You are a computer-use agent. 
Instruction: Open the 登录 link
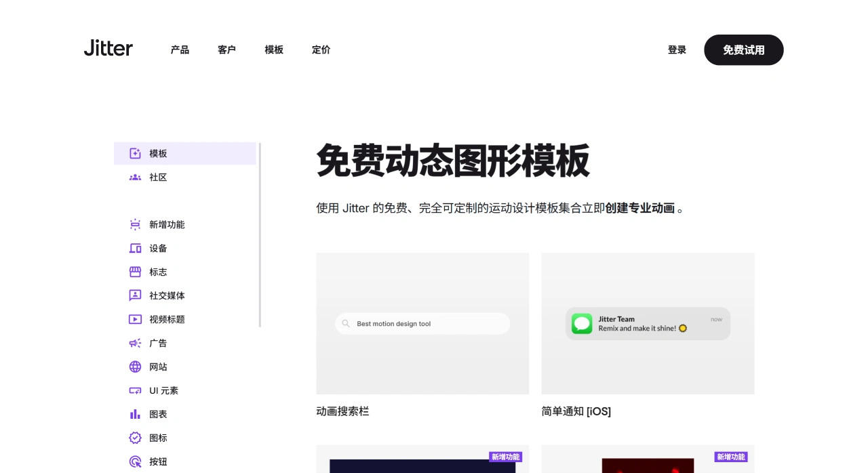tap(676, 49)
